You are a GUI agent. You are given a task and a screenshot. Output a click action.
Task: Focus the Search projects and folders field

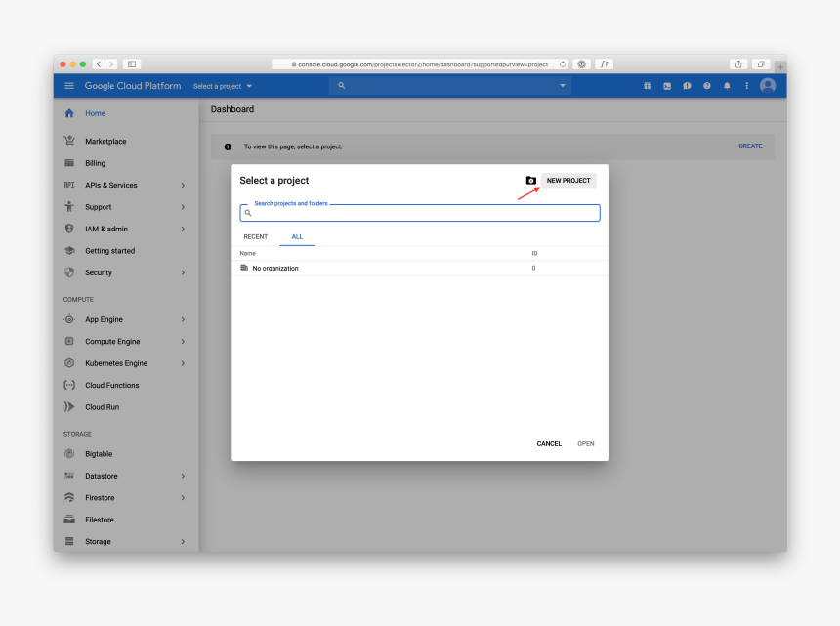click(420, 213)
